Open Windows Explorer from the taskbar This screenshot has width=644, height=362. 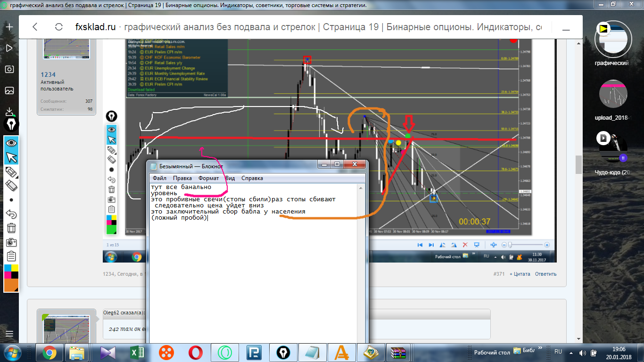(x=77, y=353)
